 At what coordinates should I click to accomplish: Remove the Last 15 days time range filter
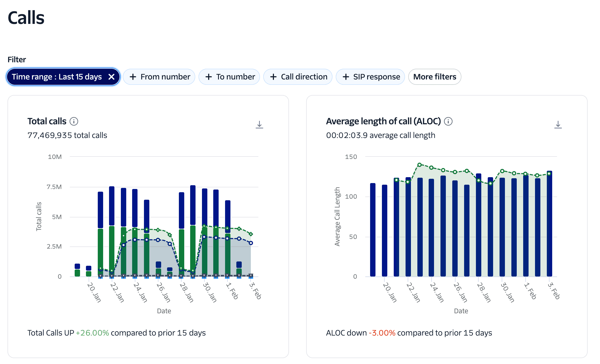pos(112,77)
